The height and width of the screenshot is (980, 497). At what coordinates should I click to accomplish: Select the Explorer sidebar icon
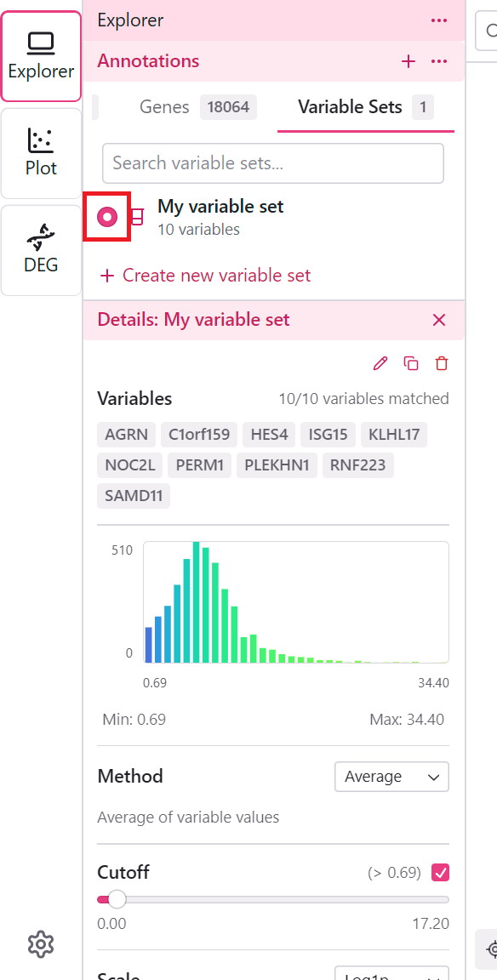coord(40,56)
